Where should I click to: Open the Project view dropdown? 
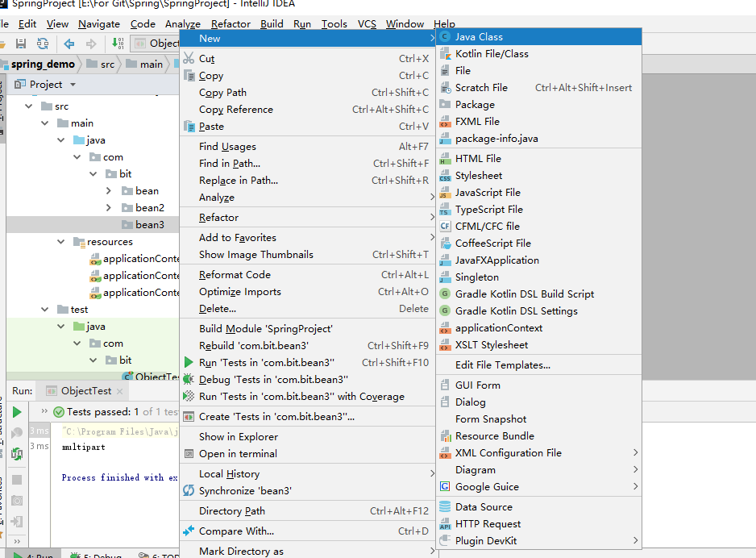point(73,85)
